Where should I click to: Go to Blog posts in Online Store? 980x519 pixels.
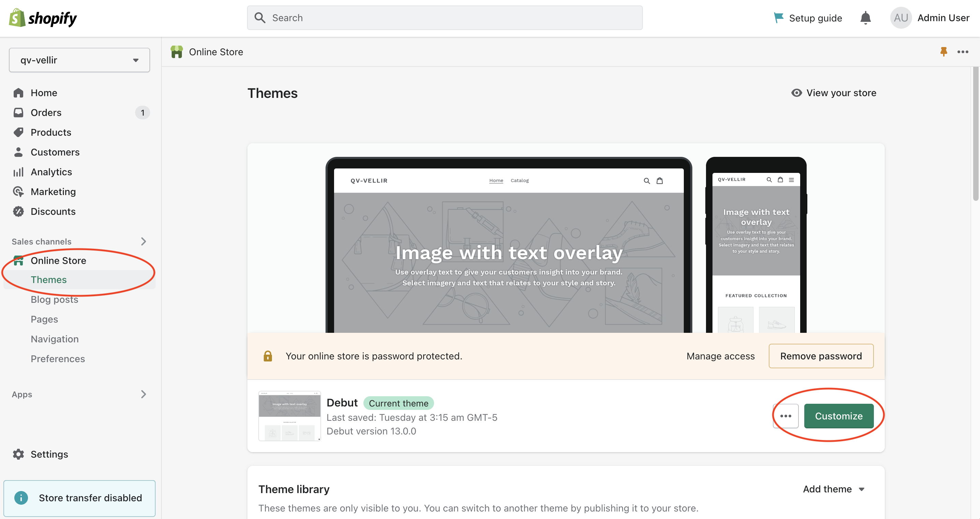(x=54, y=300)
